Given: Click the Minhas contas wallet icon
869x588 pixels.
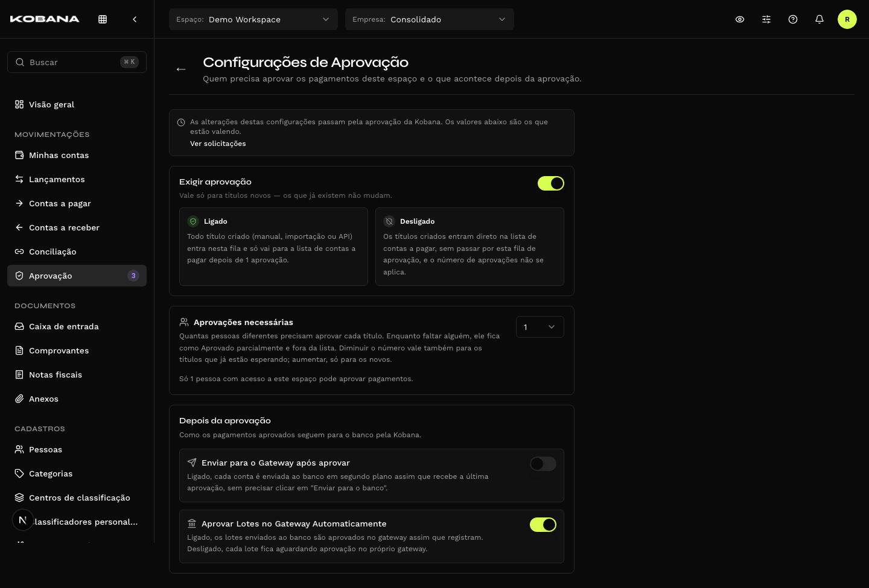Looking at the screenshot, I should pos(19,155).
